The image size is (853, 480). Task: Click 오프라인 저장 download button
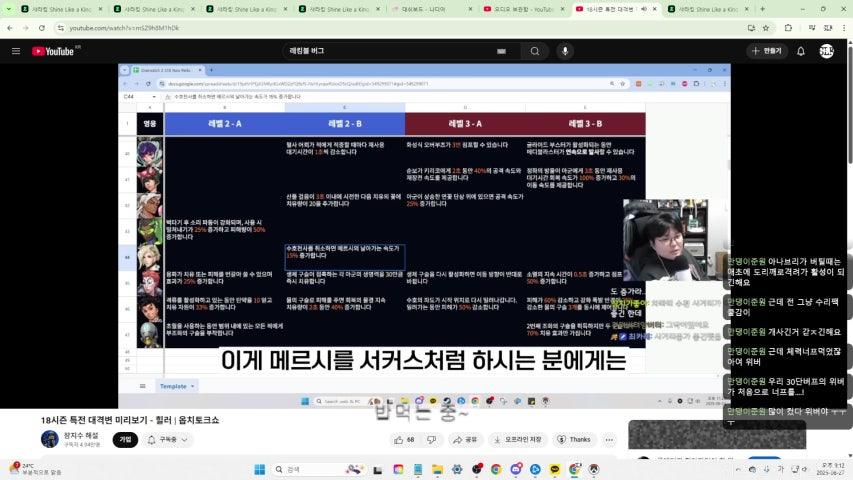tap(518, 439)
